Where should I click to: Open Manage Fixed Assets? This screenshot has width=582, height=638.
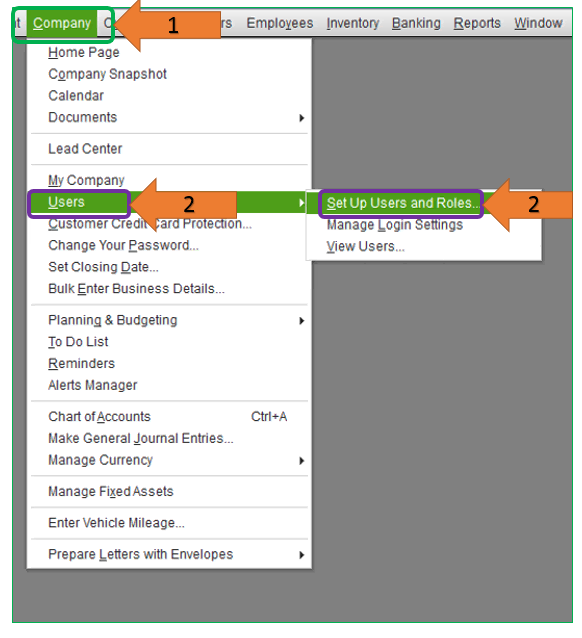click(x=111, y=492)
